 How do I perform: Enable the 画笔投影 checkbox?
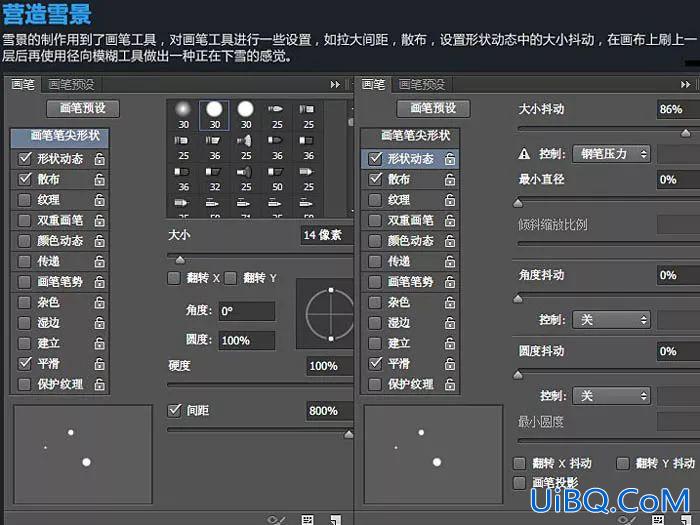[x=520, y=483]
